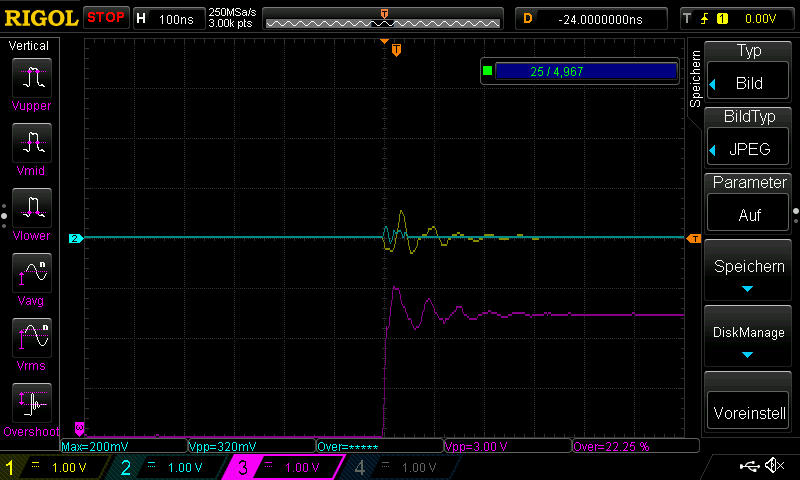Toggle channel 4 display on
The width and height of the screenshot is (800, 480).
398,467
